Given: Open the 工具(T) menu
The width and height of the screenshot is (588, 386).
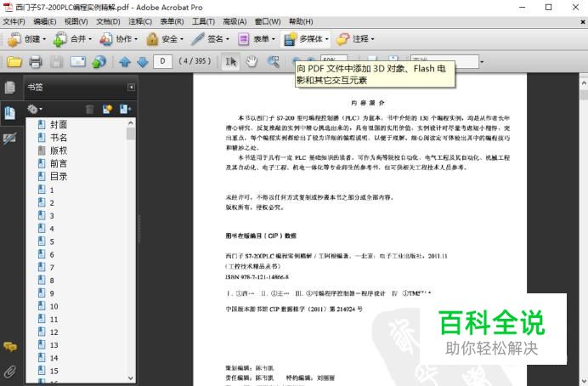Looking at the screenshot, I should (x=204, y=22).
